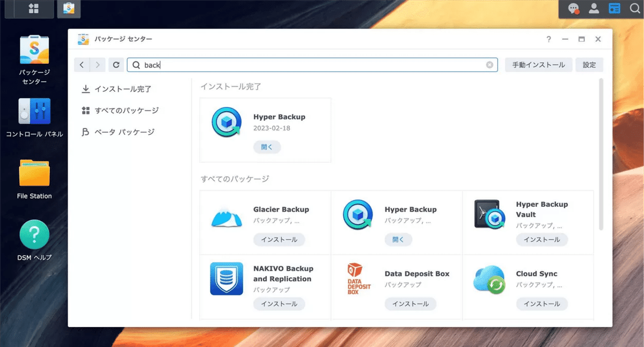
Task: Maximize the Package Center window
Action: (x=581, y=39)
